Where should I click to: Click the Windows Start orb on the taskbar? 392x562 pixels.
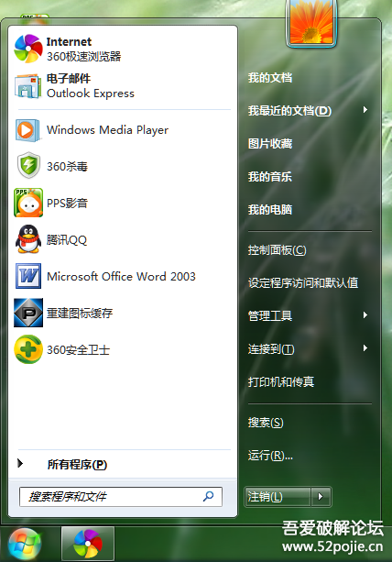click(25, 544)
